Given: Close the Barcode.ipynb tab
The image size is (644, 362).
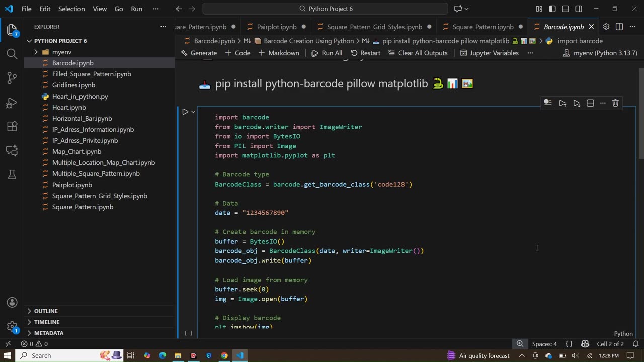Looking at the screenshot, I should [591, 27].
